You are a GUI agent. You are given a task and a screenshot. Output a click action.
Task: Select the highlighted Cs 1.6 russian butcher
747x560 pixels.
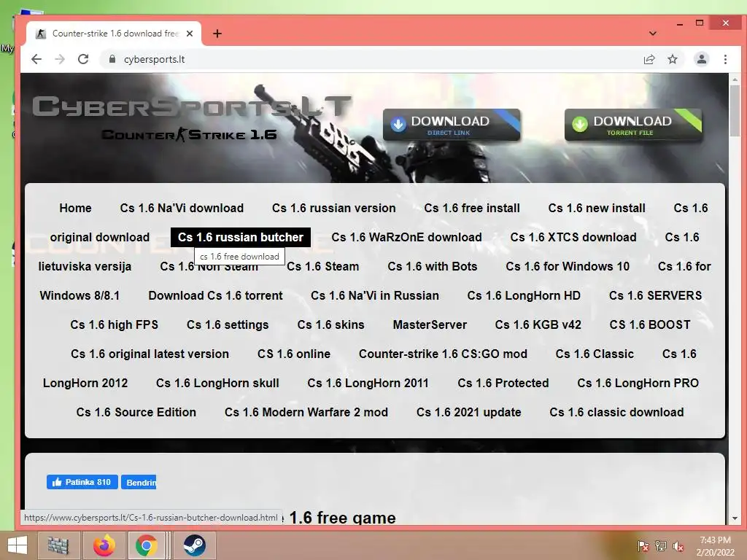tap(241, 237)
